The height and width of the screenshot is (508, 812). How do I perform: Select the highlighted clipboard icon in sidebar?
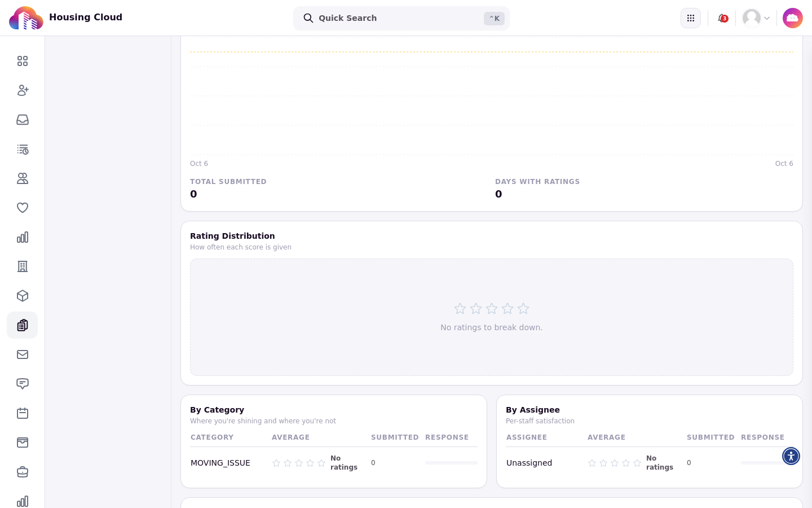(x=23, y=325)
